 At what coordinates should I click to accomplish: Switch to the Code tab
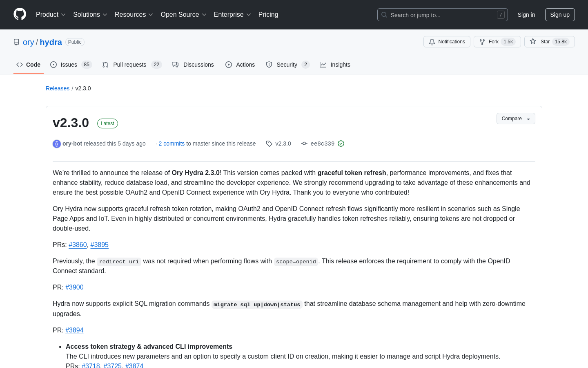pos(29,65)
